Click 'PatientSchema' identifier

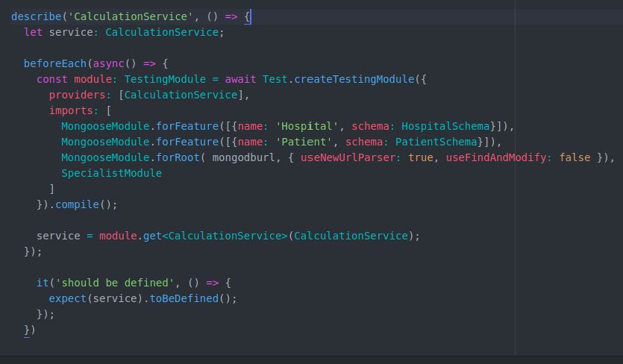coord(436,142)
